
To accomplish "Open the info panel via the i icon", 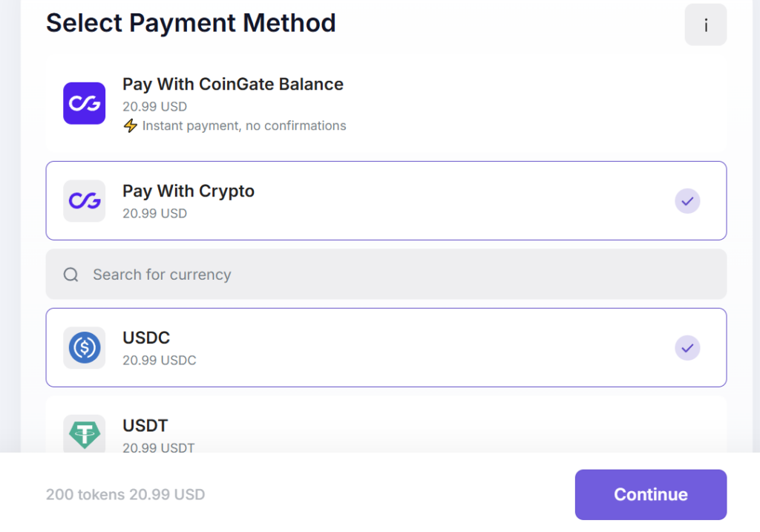I will pyautogui.click(x=705, y=24).
